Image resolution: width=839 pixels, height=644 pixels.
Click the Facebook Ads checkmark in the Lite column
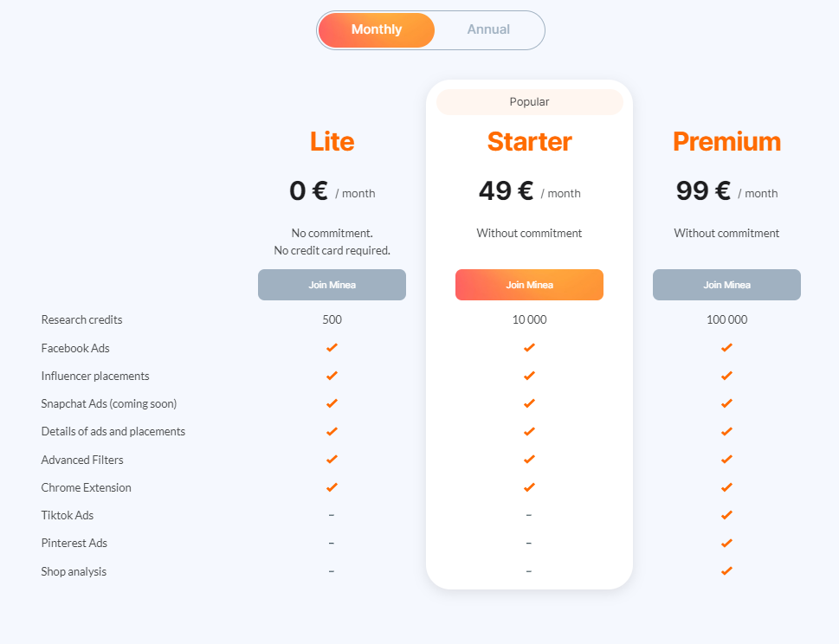(332, 348)
